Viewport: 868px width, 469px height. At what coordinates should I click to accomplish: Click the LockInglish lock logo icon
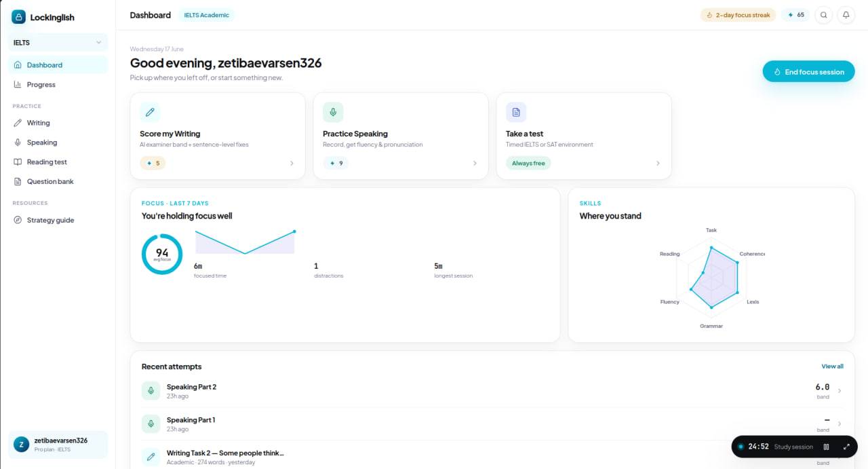[18, 17]
